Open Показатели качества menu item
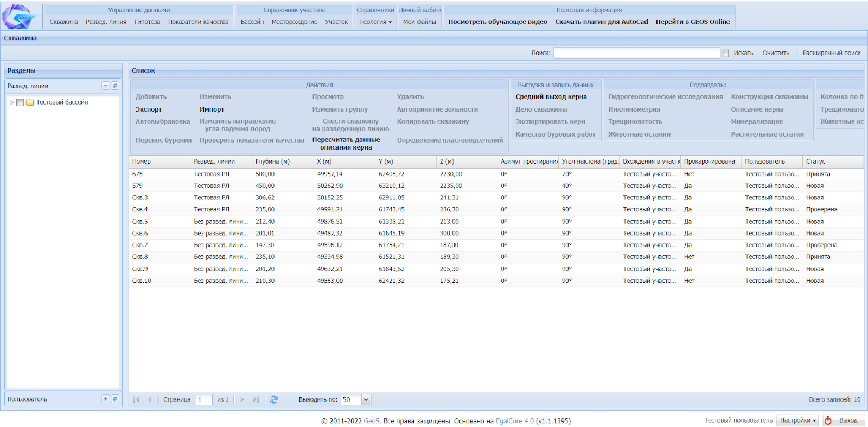This screenshot has width=868, height=427. pos(198,22)
